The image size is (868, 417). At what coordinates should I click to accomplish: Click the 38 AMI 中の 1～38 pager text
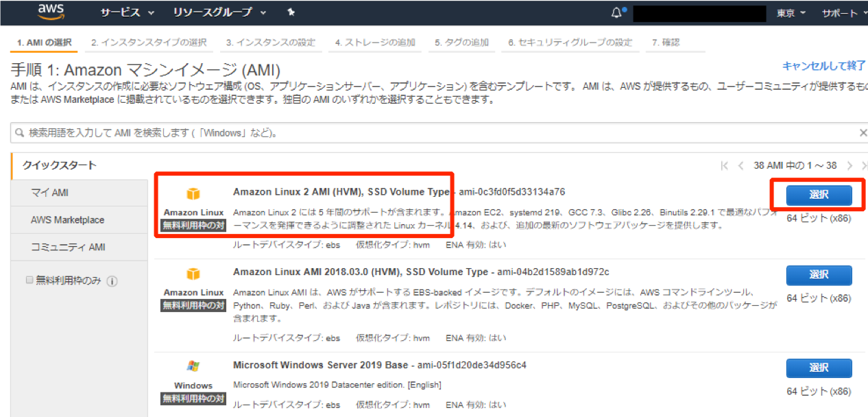[795, 165]
